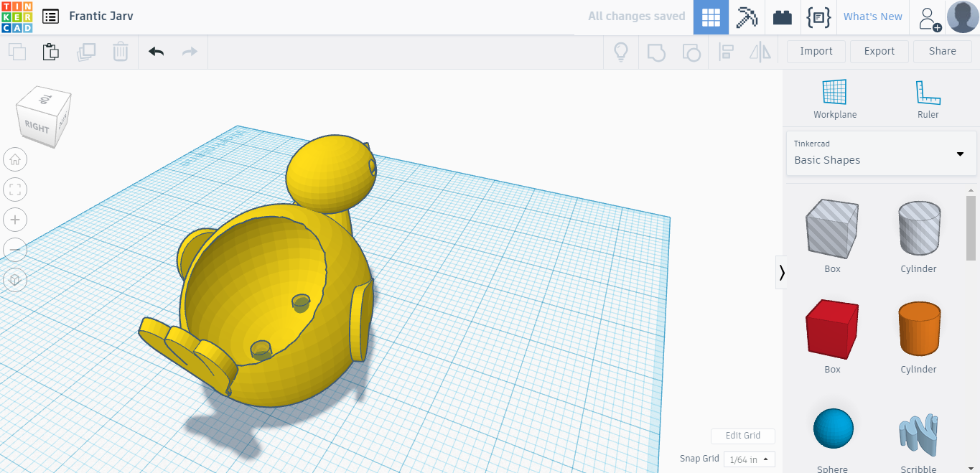Click the Delete trash icon
The height and width of the screenshot is (473, 980).
pos(121,52)
